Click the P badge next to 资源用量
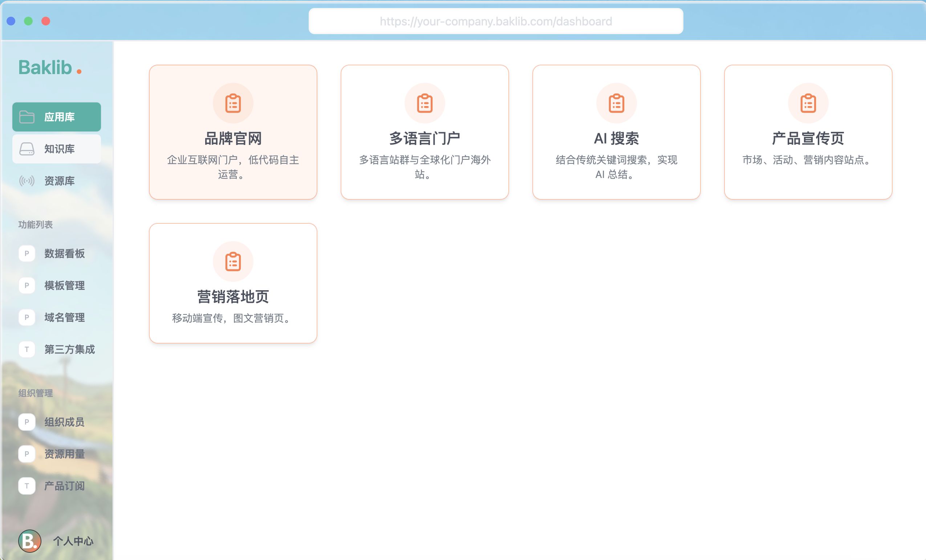Image resolution: width=926 pixels, height=560 pixels. click(x=27, y=454)
